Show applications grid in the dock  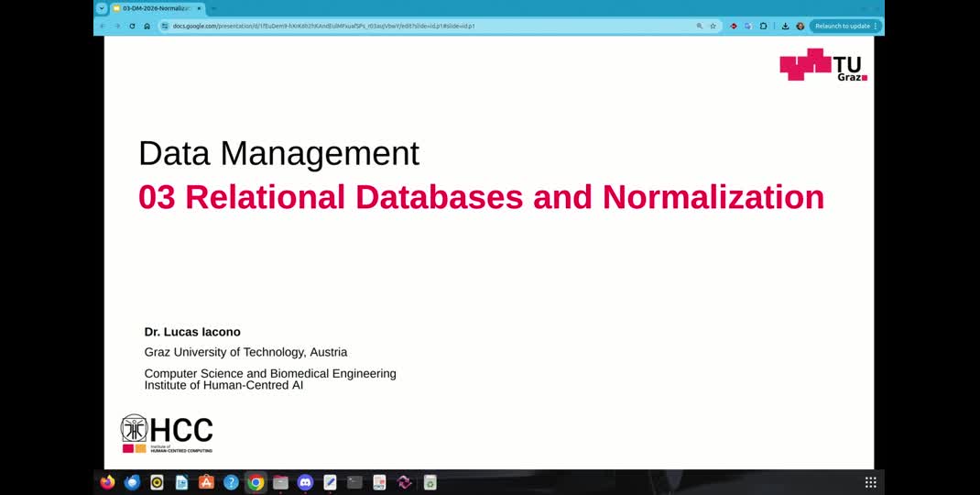(x=870, y=482)
